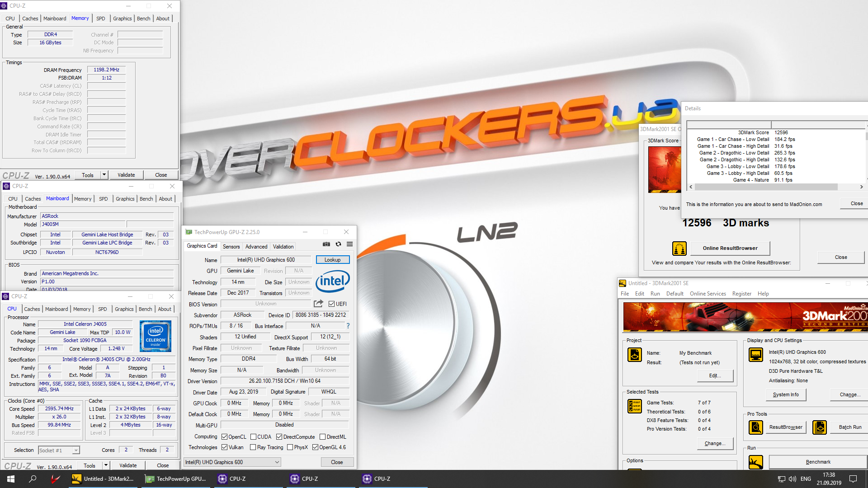868x488 pixels.
Task: Click the Run benchmark icon in 3DMark2001
Action: pyautogui.click(x=755, y=462)
